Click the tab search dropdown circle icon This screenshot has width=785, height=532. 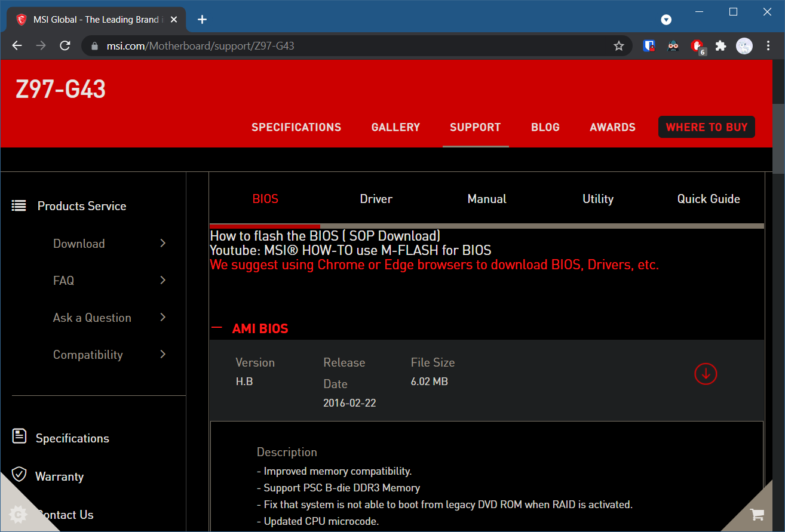(x=666, y=20)
